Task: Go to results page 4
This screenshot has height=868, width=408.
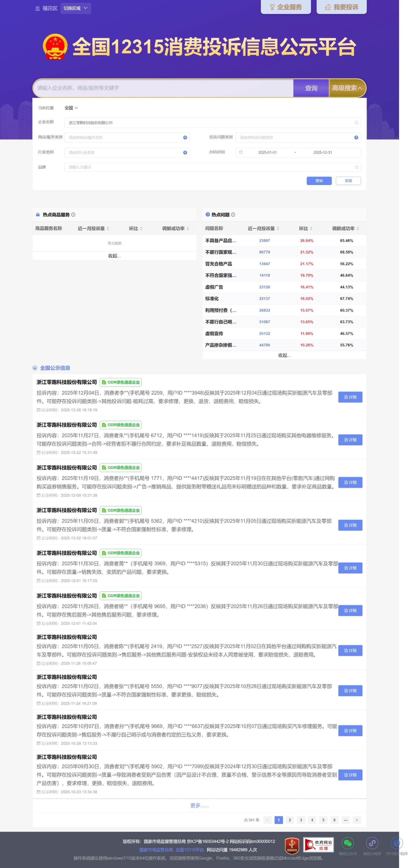Action: (312, 820)
